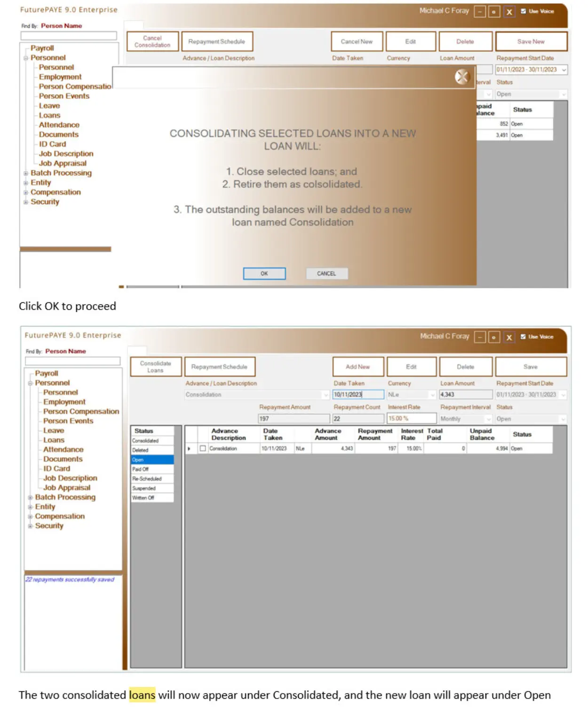Click the Loan Amount field showing 4,343
Viewport: 588px width, 712px height.
tap(466, 395)
